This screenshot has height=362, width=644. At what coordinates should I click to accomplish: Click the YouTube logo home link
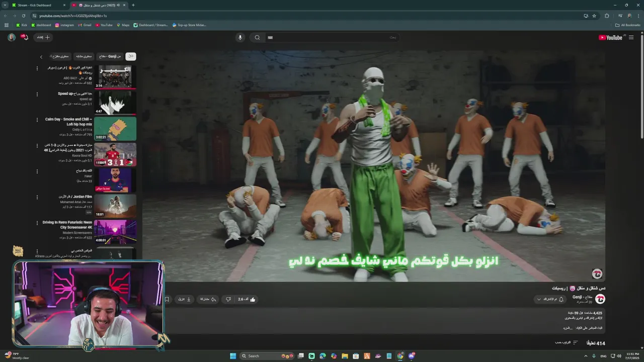(x=611, y=37)
